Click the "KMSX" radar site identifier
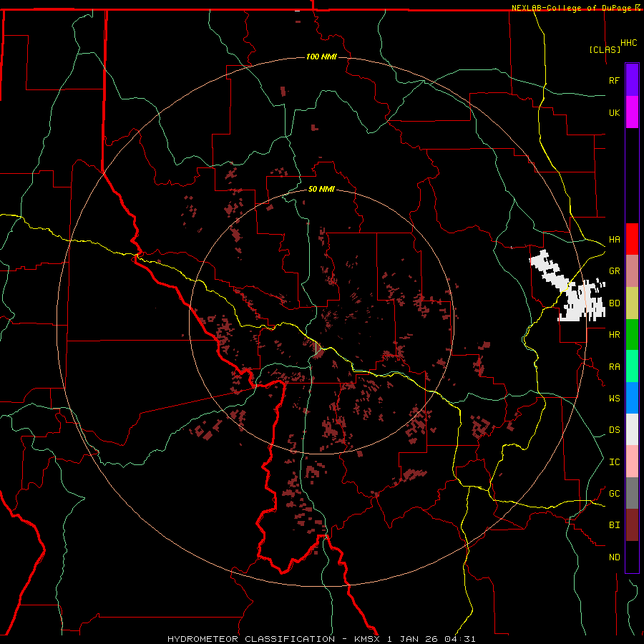Image resolution: width=644 pixels, height=644 pixels. pyautogui.click(x=367, y=639)
